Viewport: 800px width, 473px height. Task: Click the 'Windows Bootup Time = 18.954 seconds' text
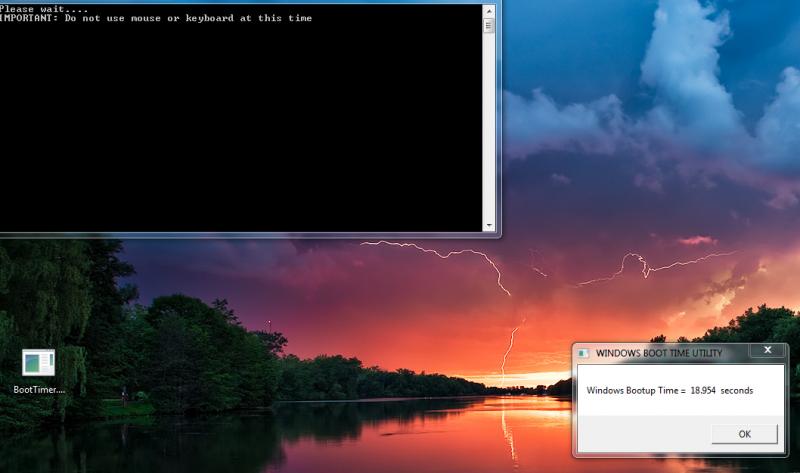coord(669,390)
